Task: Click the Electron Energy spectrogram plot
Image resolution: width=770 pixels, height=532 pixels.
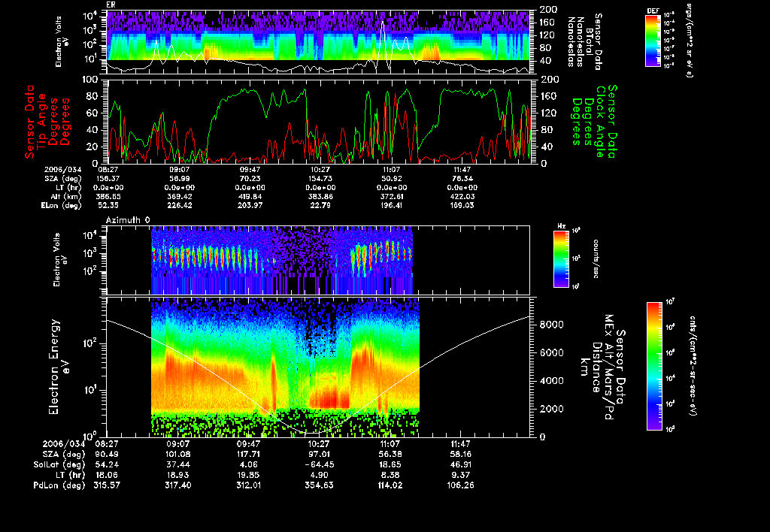Action: [x=318, y=367]
